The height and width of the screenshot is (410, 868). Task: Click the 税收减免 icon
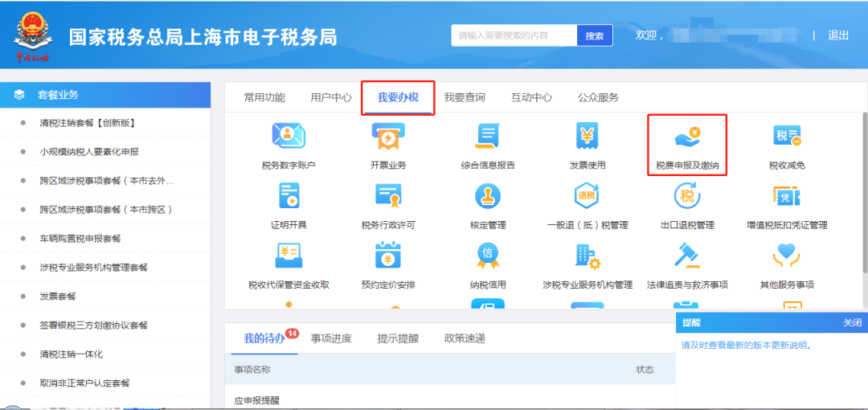(786, 138)
